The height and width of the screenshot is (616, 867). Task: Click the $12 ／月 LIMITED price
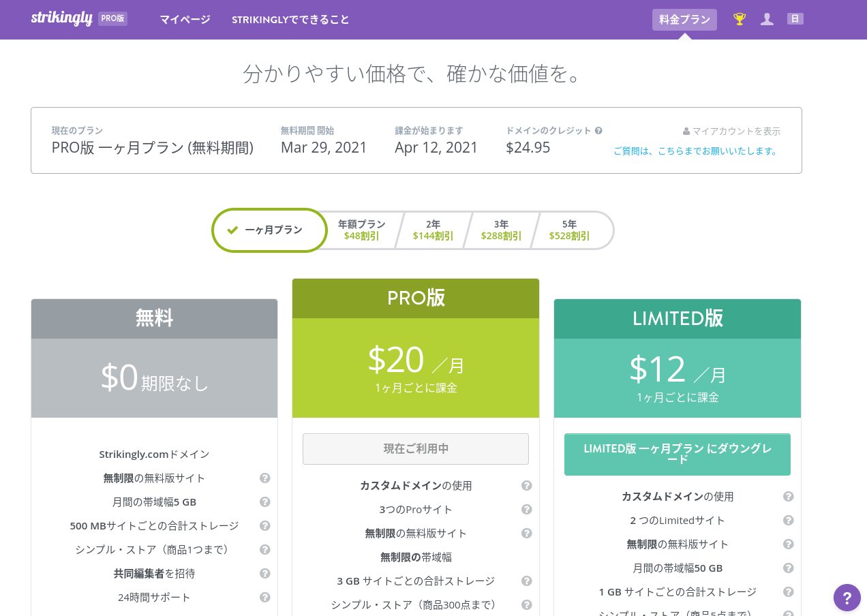point(678,370)
